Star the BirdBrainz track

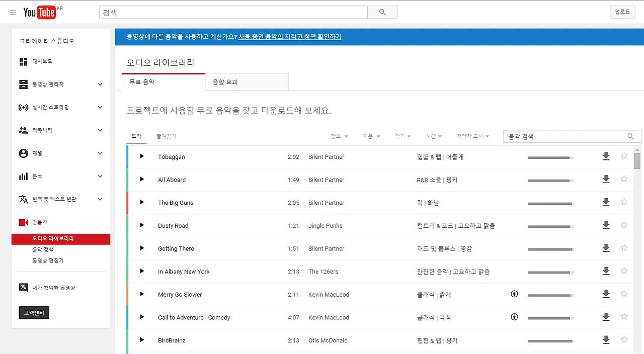point(624,340)
